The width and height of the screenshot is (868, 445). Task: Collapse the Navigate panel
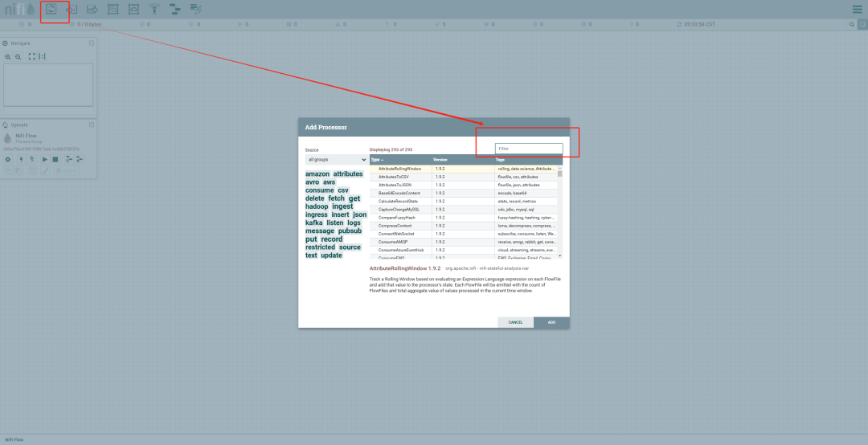pyautogui.click(x=92, y=43)
